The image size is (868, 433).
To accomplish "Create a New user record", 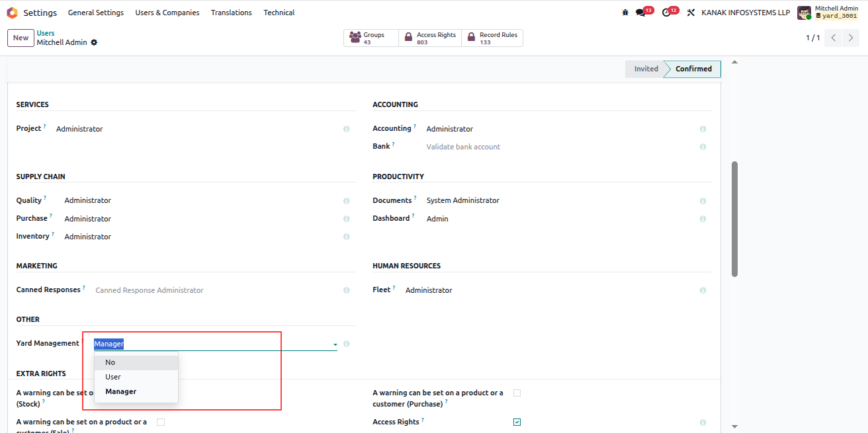I will click(x=21, y=38).
